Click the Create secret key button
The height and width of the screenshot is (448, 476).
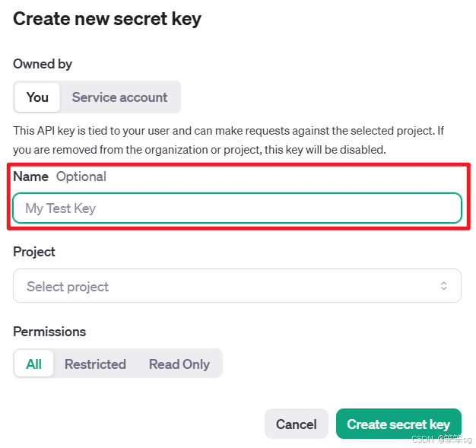tap(398, 424)
